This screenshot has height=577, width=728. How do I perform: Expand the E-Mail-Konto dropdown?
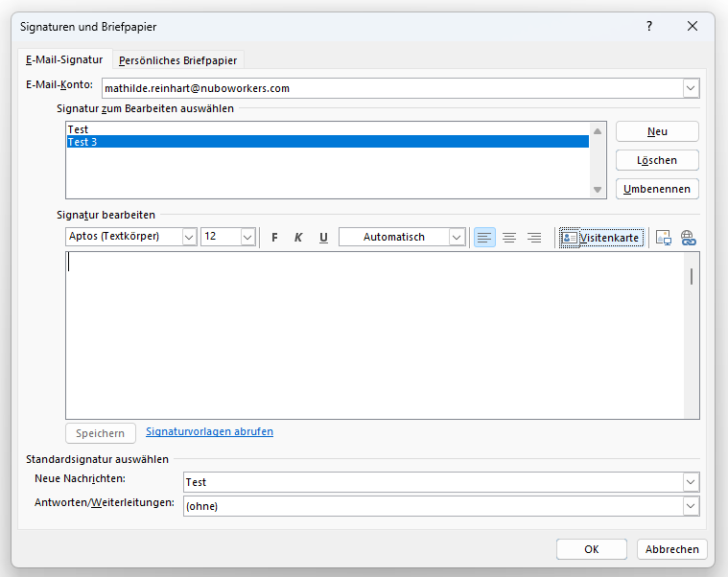691,88
